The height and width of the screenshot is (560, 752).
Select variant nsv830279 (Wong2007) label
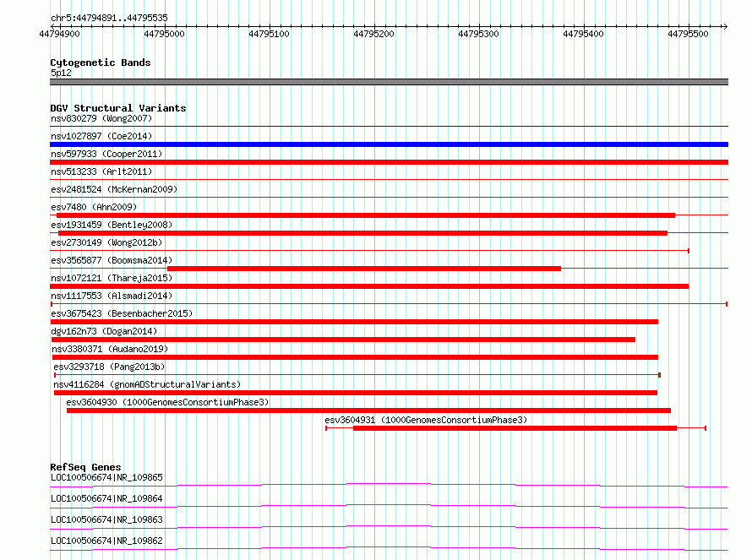point(101,118)
